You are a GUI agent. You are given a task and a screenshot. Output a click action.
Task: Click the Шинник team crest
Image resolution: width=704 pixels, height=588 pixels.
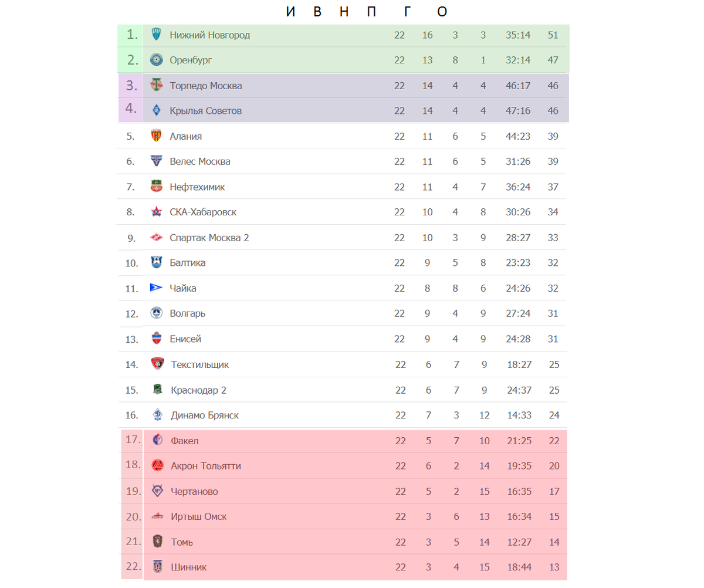click(157, 567)
